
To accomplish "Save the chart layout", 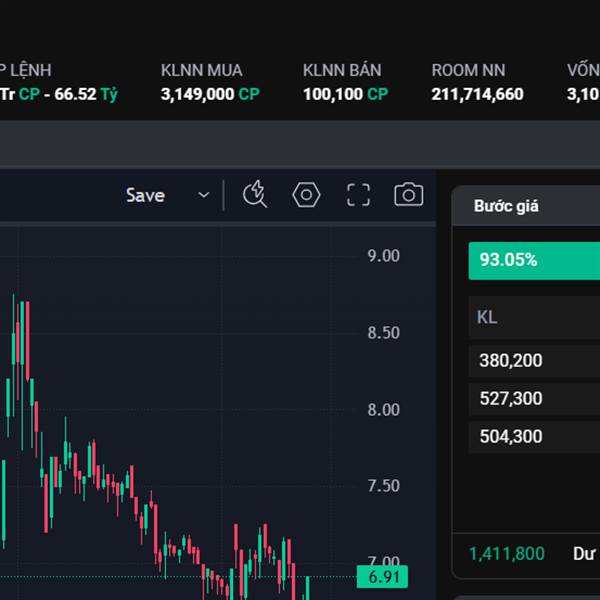I will [145, 195].
